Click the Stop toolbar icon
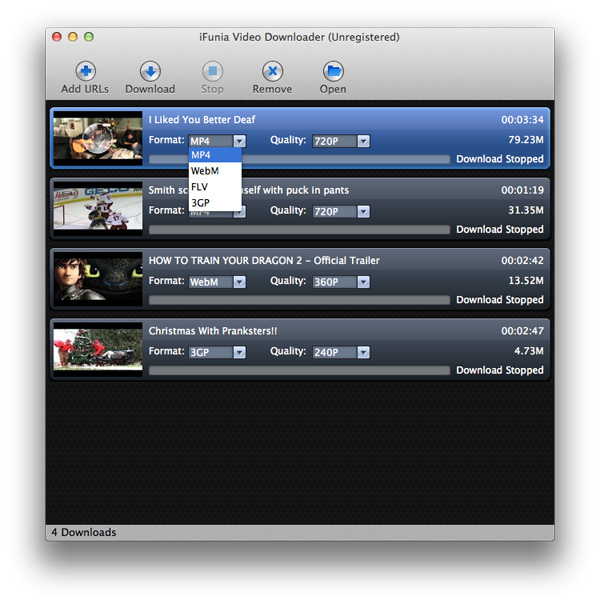This screenshot has width=600, height=604. point(212,71)
